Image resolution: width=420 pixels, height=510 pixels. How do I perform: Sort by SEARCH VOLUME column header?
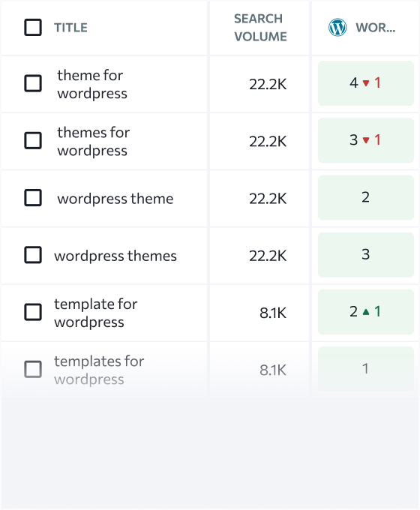pyautogui.click(x=260, y=28)
